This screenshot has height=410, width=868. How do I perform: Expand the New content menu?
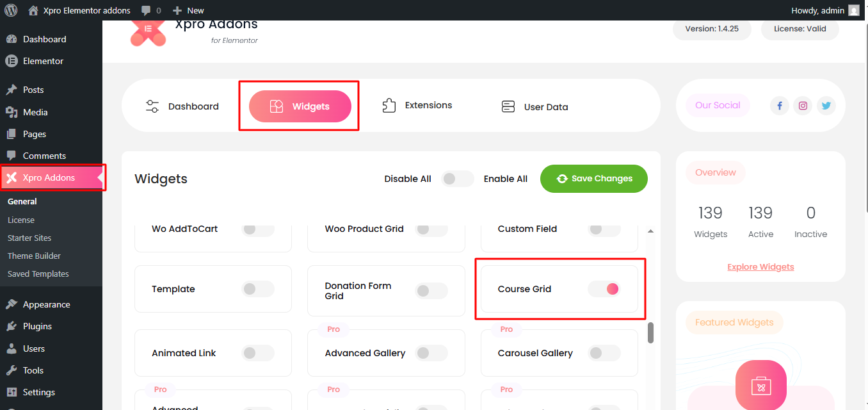(x=188, y=10)
